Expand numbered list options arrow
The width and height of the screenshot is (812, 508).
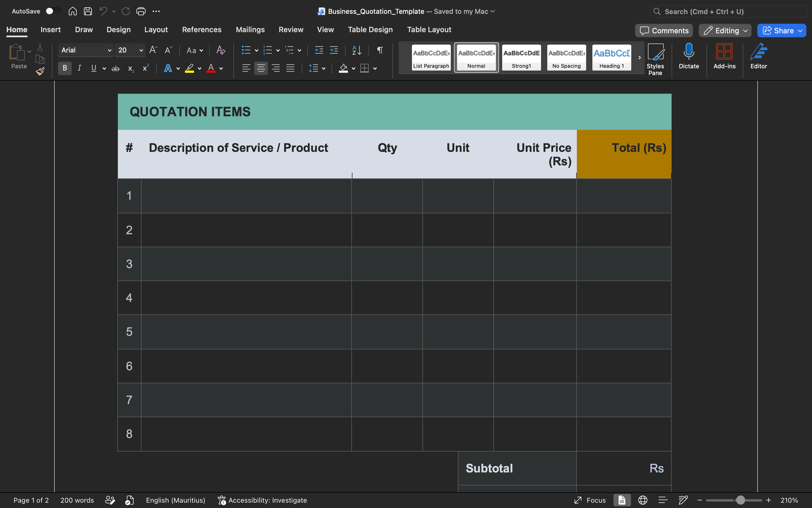[x=278, y=51]
